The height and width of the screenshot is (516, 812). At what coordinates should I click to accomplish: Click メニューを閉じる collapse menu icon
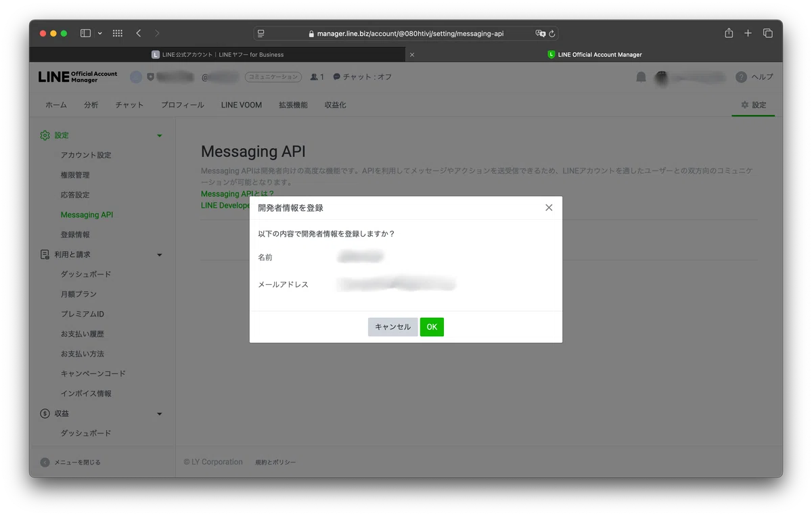[45, 463]
